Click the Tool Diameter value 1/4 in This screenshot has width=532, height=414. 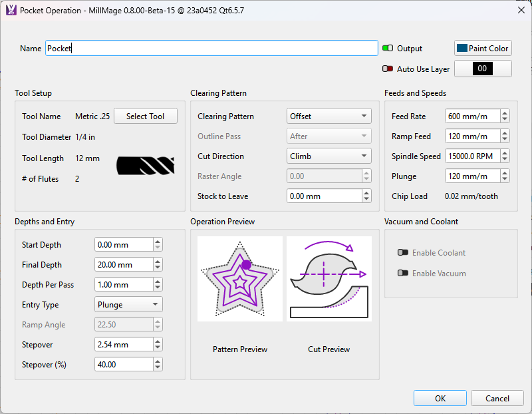(85, 137)
